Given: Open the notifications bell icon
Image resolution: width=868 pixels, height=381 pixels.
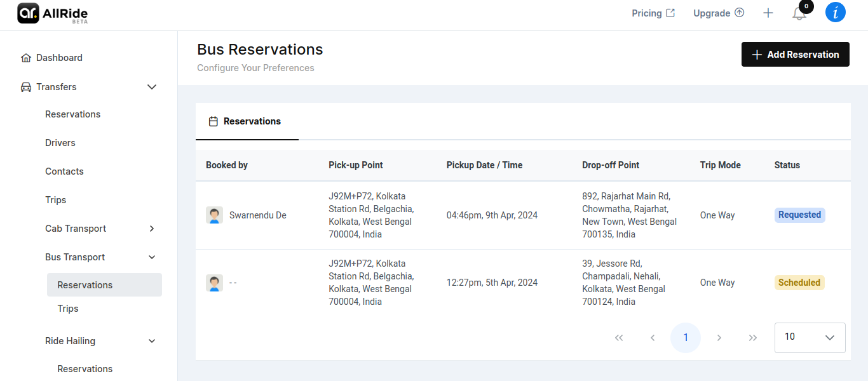Looking at the screenshot, I should point(799,13).
